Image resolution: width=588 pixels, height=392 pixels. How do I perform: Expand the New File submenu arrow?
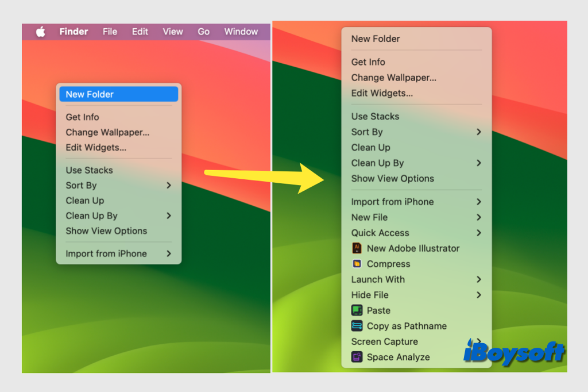478,217
